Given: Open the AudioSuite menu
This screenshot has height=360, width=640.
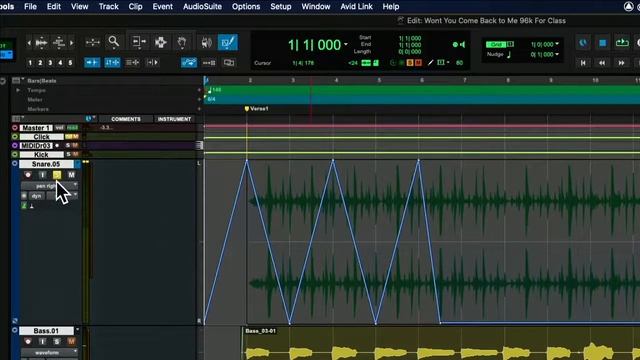Looking at the screenshot, I should (x=202, y=7).
